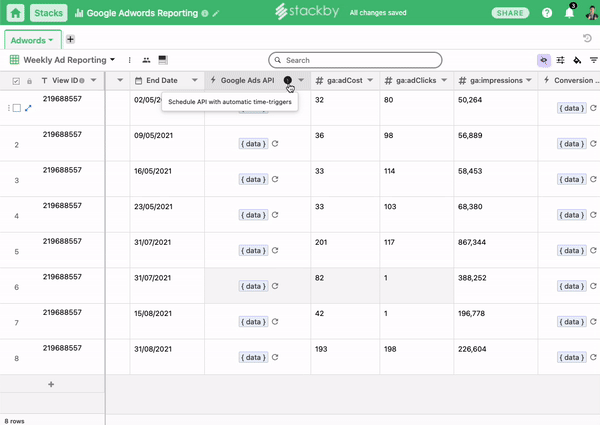Click schedule API timer icon on Google Ads API

288,80
